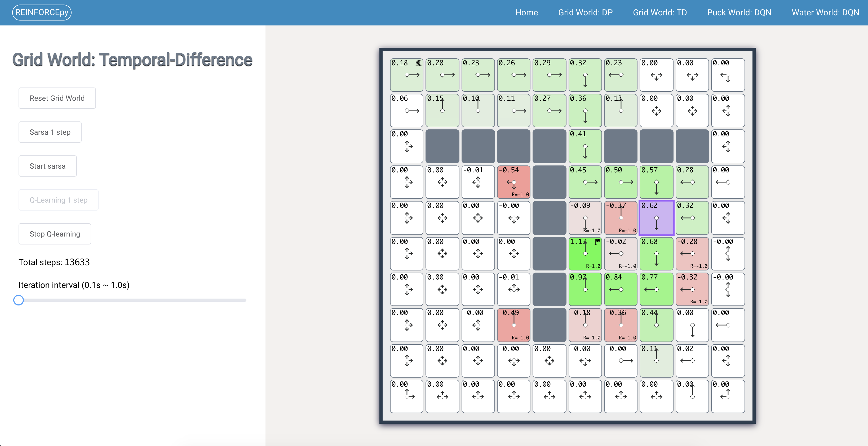Navigate to the Home page

pos(526,12)
